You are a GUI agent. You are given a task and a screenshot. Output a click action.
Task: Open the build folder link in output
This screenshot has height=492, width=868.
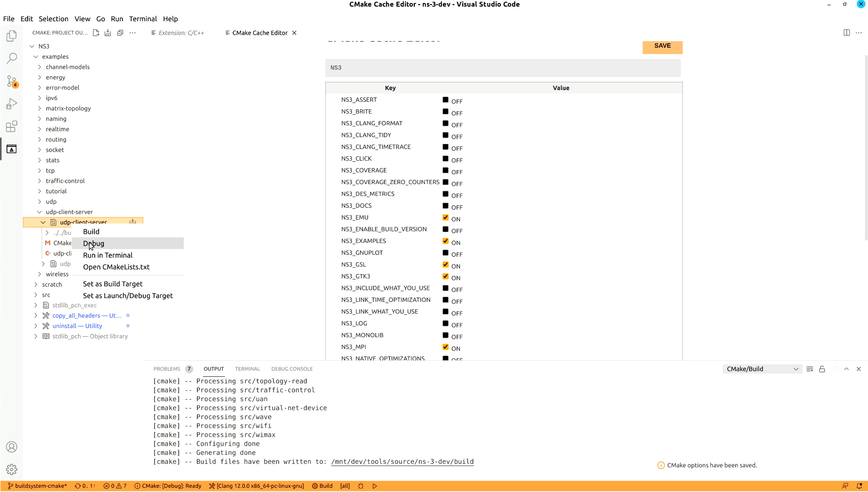tap(402, 461)
